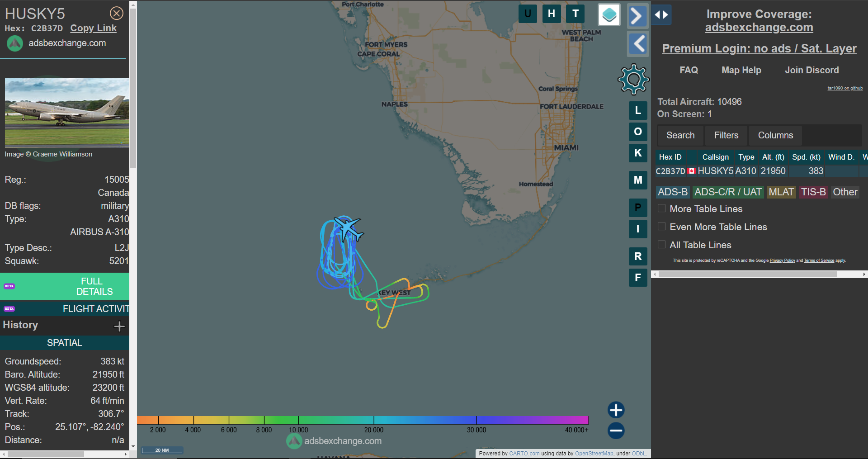Sort table by Callsign column
The height and width of the screenshot is (459, 868).
[715, 157]
